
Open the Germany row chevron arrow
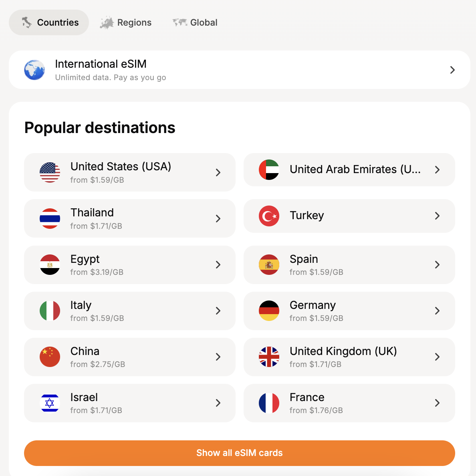(437, 311)
